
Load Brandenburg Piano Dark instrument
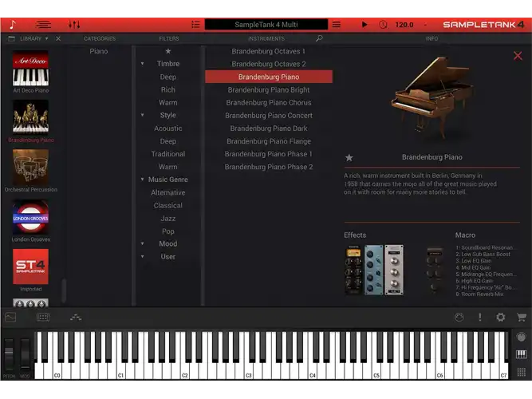pyautogui.click(x=268, y=128)
